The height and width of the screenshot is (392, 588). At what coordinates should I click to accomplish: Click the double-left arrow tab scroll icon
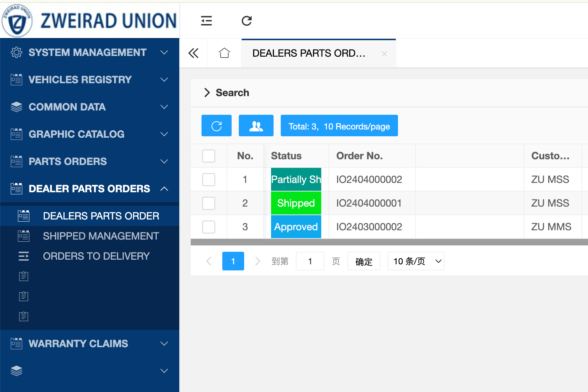(x=193, y=53)
